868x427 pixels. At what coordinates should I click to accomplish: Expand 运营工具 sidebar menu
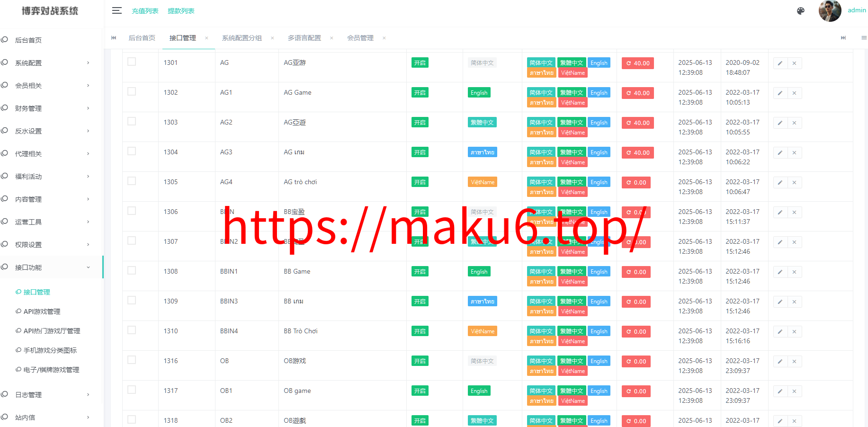point(51,222)
